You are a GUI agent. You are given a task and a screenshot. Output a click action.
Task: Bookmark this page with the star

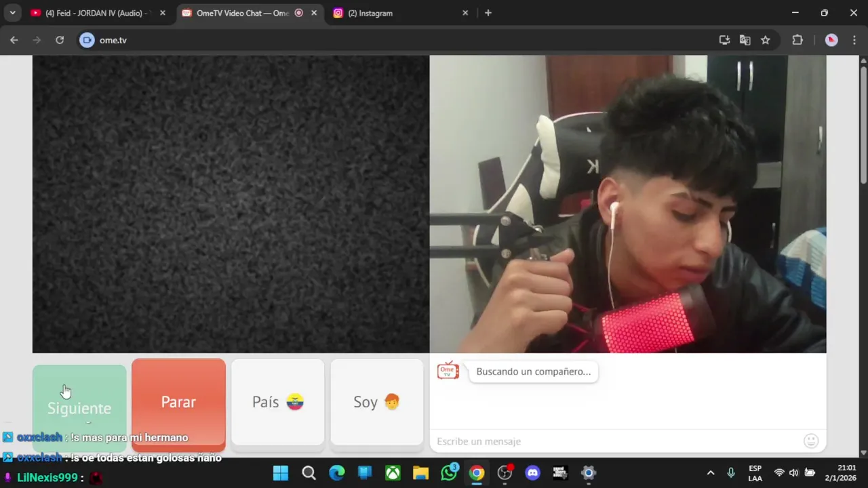pyautogui.click(x=766, y=40)
